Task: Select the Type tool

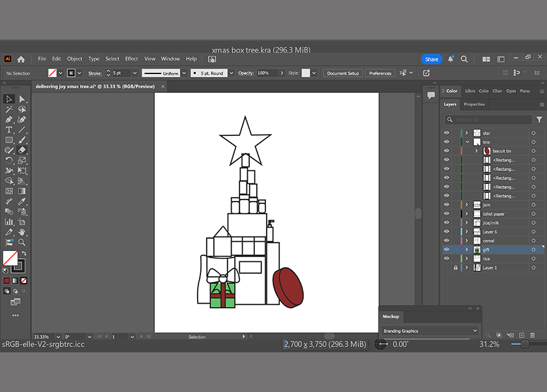Action: click(x=9, y=130)
